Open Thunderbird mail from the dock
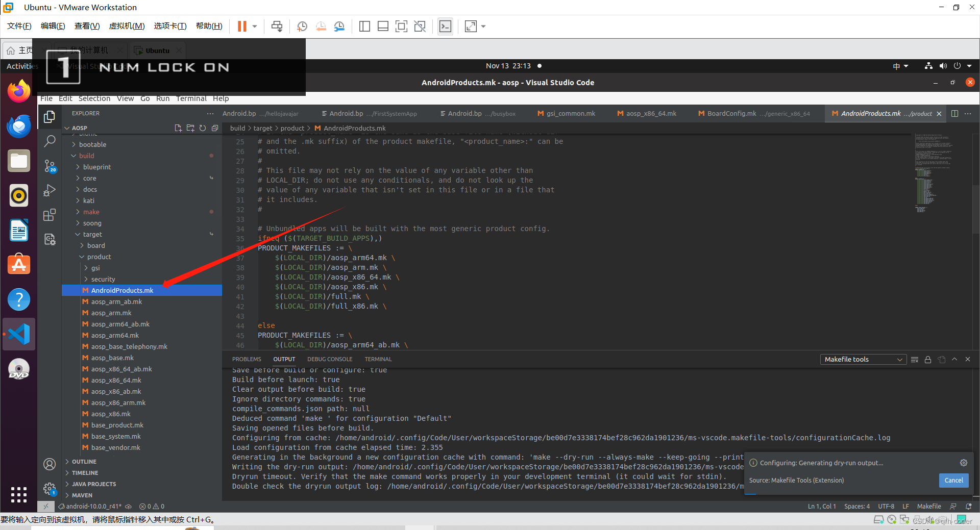Viewport: 980px width, 530px height. [x=19, y=126]
